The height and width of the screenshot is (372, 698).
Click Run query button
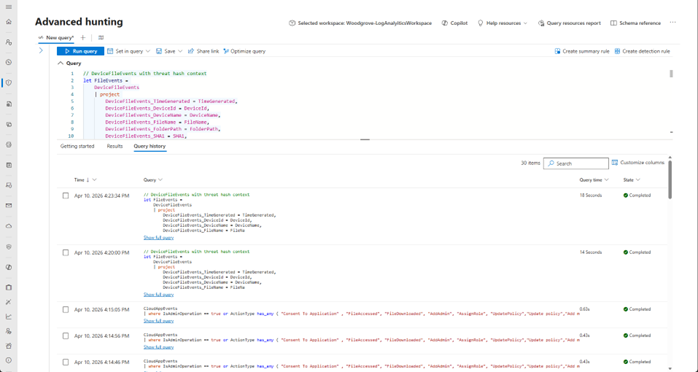[x=81, y=51]
